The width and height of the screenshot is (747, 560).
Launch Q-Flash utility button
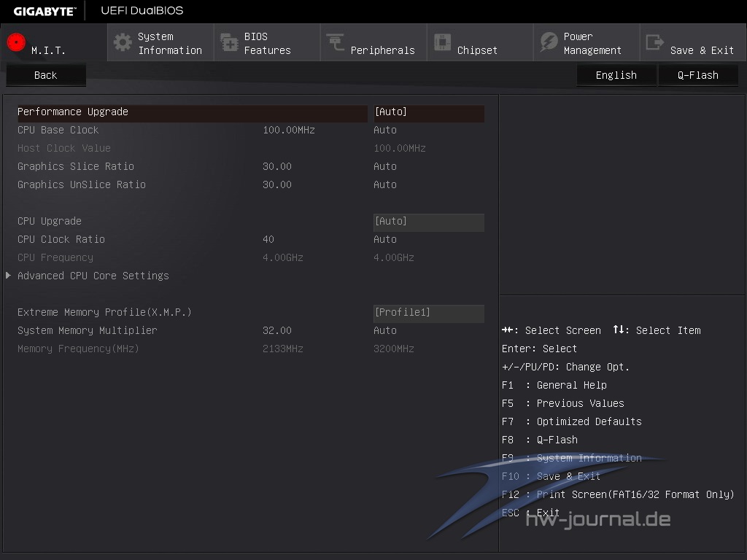pyautogui.click(x=698, y=75)
